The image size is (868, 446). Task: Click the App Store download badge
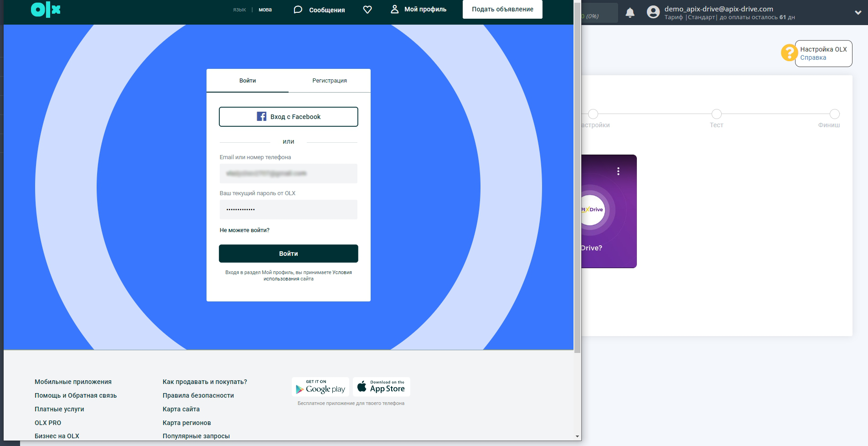tap(382, 387)
